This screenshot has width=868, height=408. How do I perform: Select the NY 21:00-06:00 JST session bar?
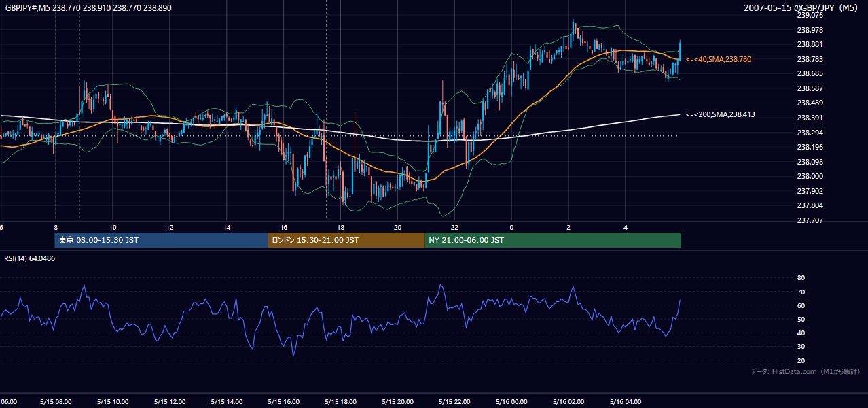click(x=553, y=240)
